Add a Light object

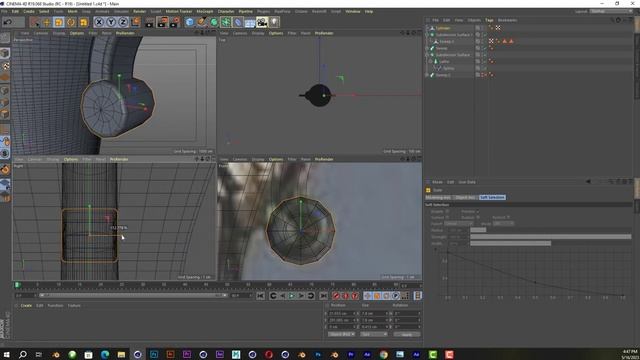click(274, 22)
